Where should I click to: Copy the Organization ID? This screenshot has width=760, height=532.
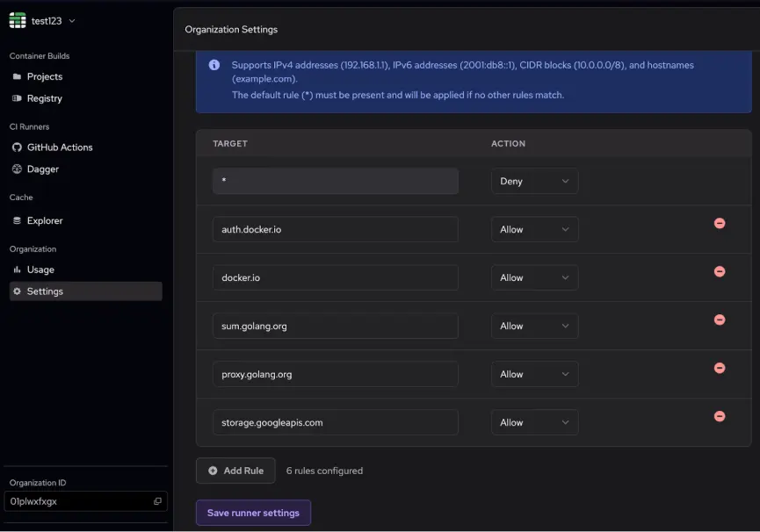pyautogui.click(x=157, y=500)
